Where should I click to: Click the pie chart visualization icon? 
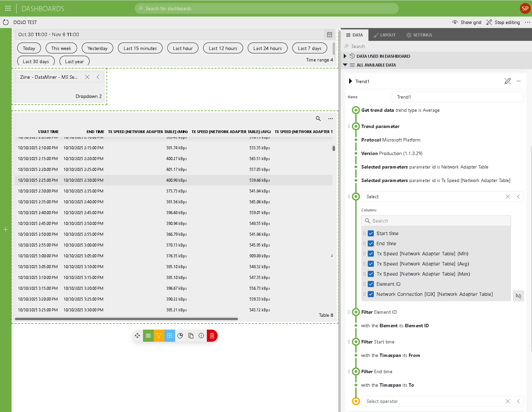pos(180,336)
